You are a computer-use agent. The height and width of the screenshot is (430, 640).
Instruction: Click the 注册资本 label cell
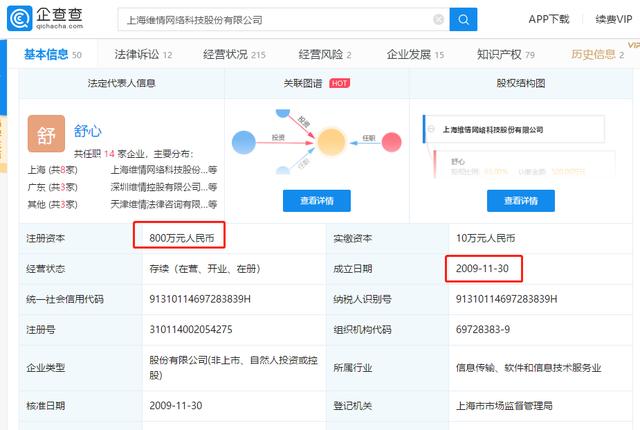81,238
